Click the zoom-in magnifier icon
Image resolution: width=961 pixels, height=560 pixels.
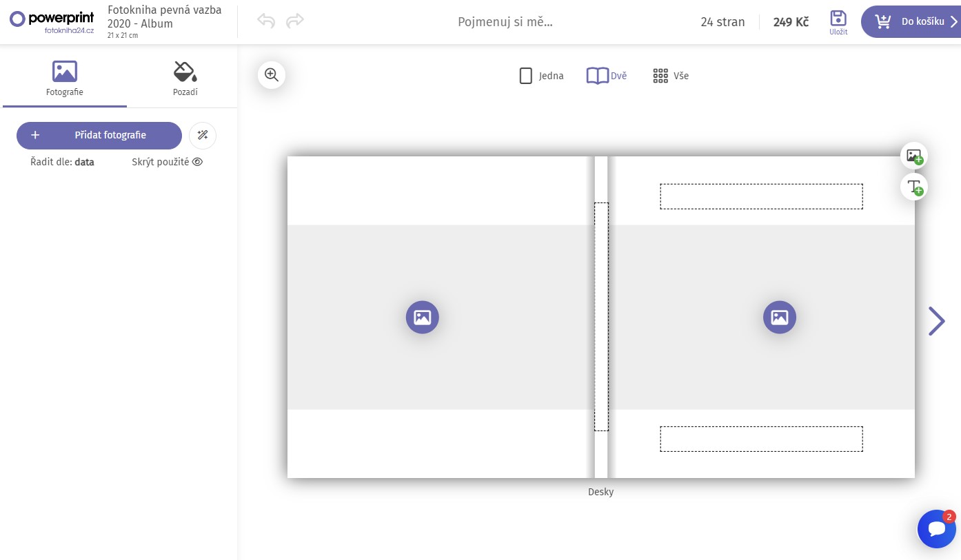[272, 75]
